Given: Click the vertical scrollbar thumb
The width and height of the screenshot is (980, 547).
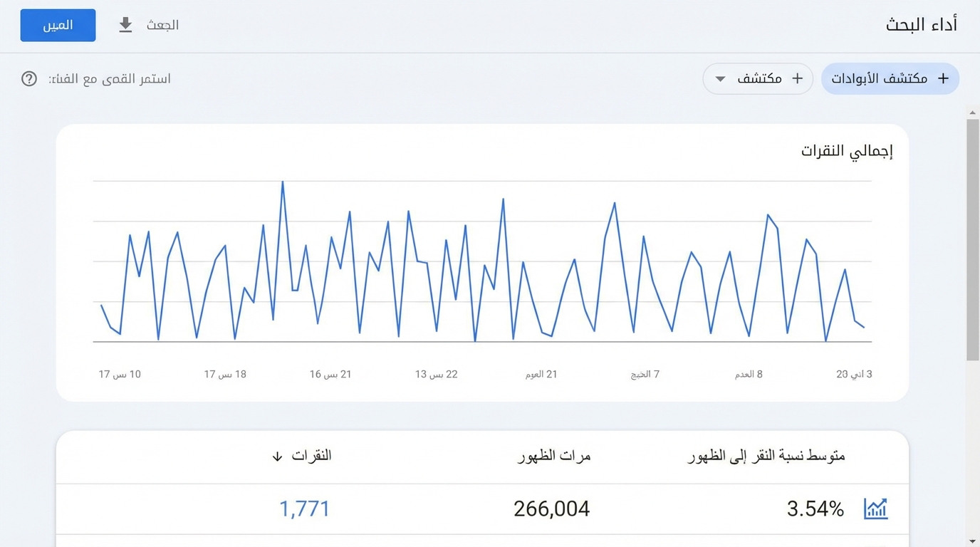Looking at the screenshot, I should (972, 239).
